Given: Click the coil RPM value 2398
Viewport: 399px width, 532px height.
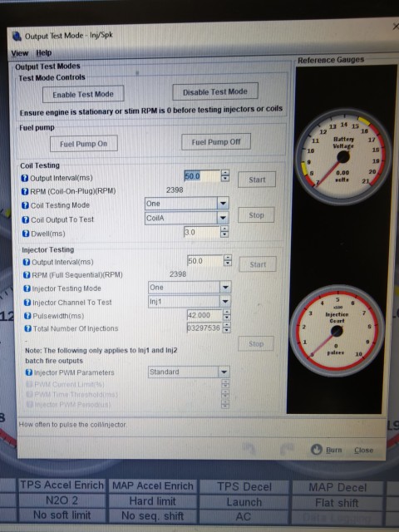Looking at the screenshot, I should [x=175, y=190].
